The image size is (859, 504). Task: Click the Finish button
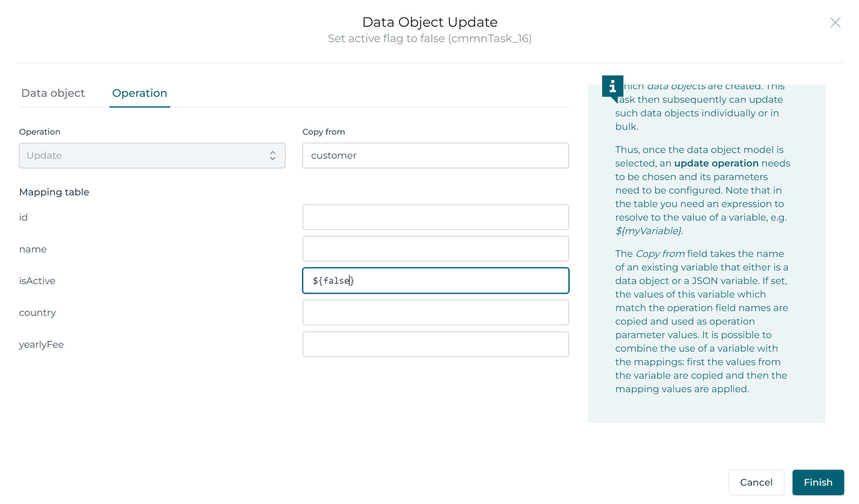pos(818,483)
